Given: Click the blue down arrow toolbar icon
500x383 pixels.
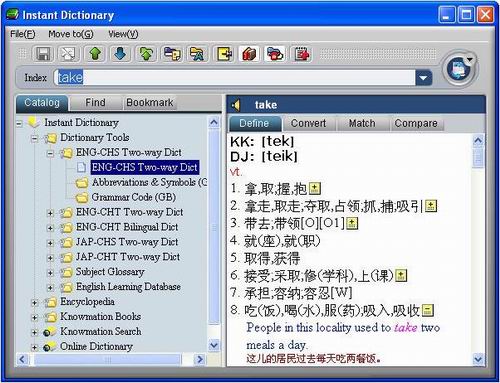Looking at the screenshot, I should 120,54.
